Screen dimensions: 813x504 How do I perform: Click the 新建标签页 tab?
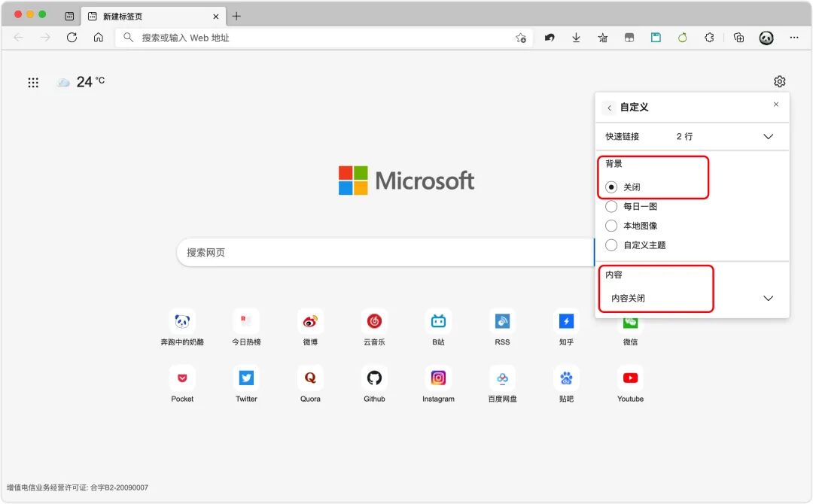pyautogui.click(x=152, y=16)
